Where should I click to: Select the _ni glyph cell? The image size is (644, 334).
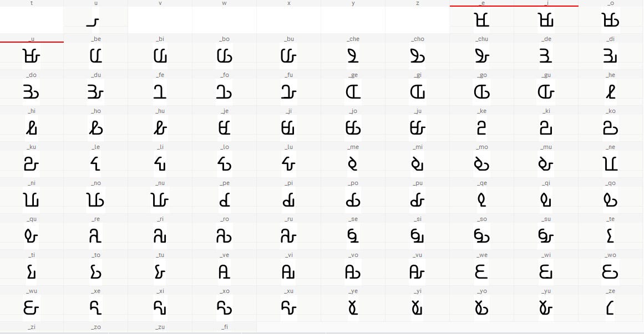point(32,196)
